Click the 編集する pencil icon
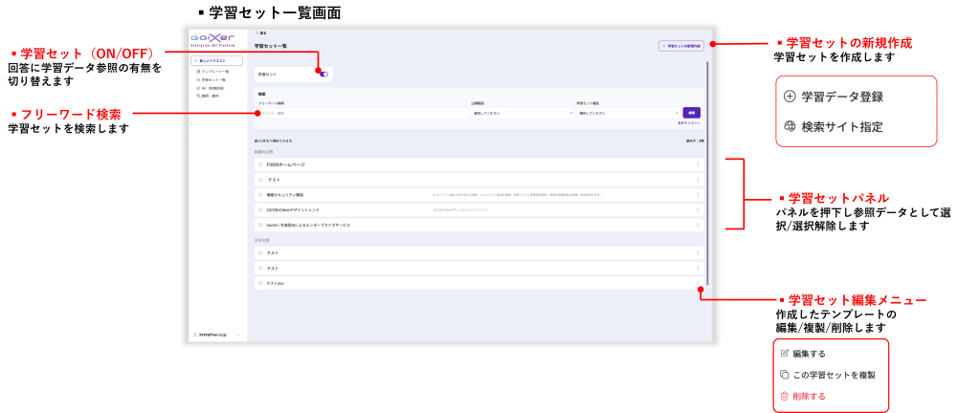The height and width of the screenshot is (413, 980). click(x=785, y=354)
